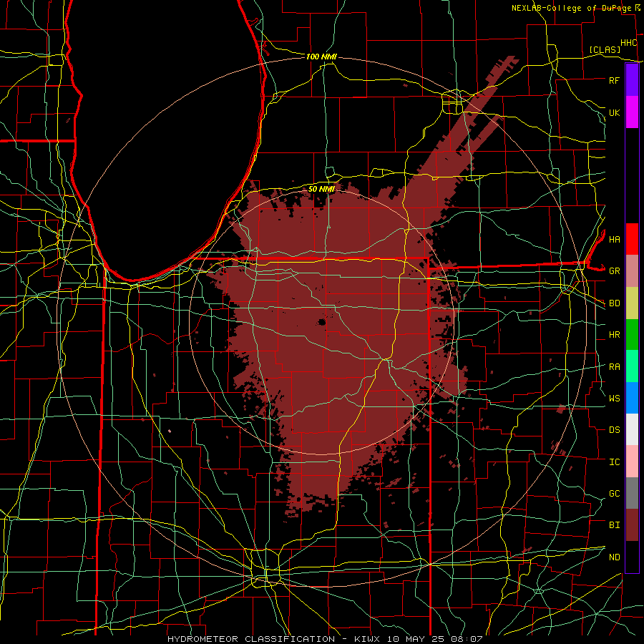Click the RA legend label
The image size is (644, 644).
click(x=614, y=367)
